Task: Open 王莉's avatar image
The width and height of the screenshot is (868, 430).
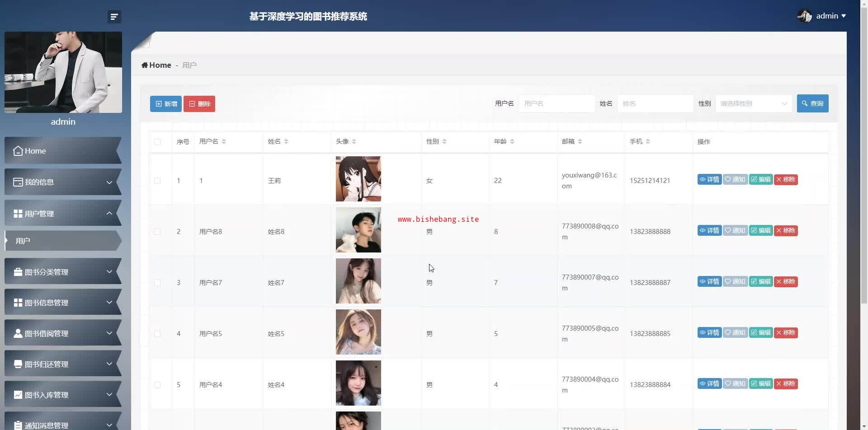Action: [359, 179]
